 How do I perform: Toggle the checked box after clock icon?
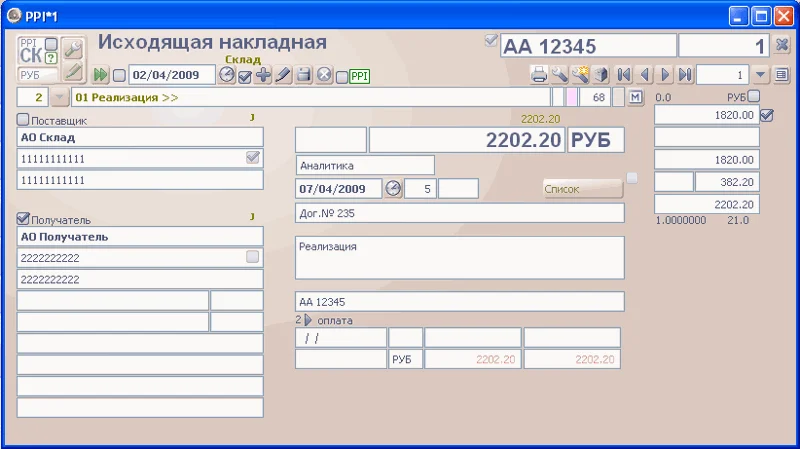(x=245, y=77)
